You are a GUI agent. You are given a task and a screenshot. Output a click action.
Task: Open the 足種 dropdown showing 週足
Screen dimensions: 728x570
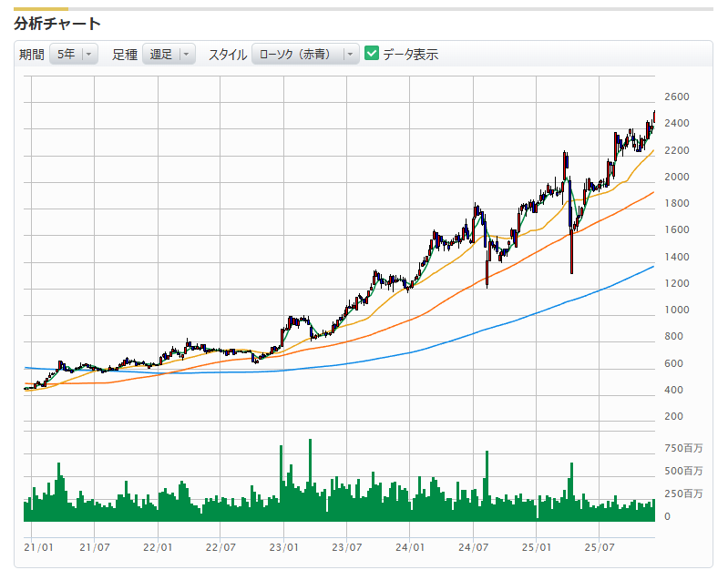point(169,55)
